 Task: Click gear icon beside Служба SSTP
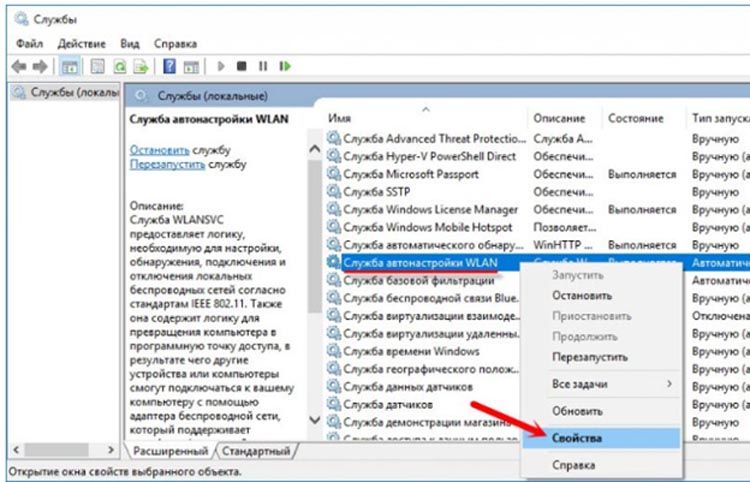(x=333, y=191)
